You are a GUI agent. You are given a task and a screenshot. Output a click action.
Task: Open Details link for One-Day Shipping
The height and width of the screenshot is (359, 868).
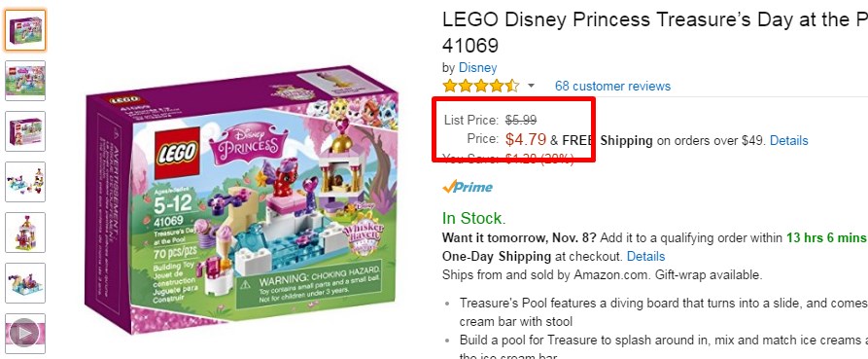tap(646, 257)
